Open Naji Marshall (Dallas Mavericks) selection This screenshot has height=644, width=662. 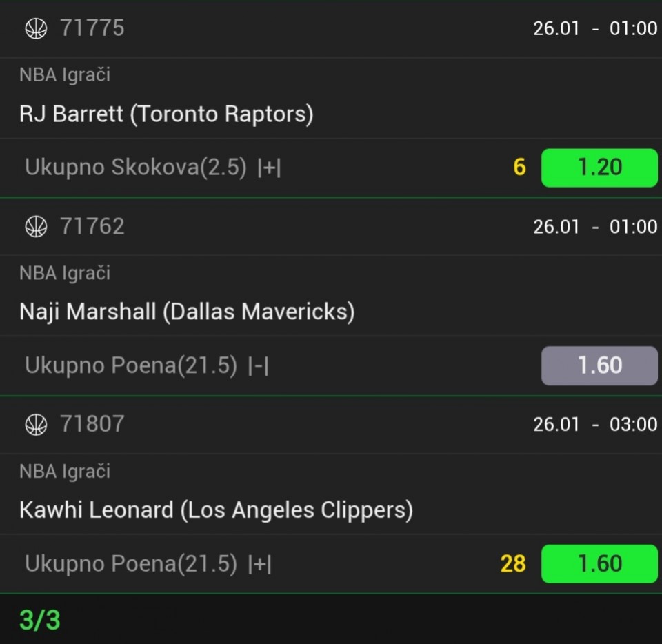point(187,312)
